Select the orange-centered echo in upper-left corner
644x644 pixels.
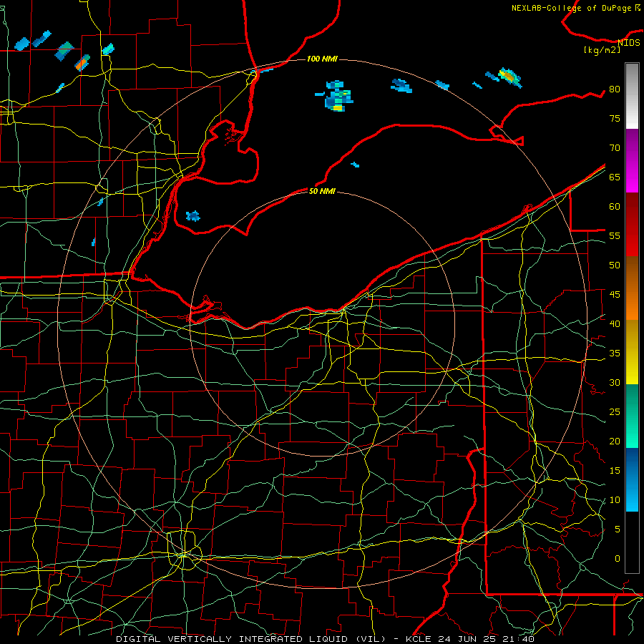(82, 62)
